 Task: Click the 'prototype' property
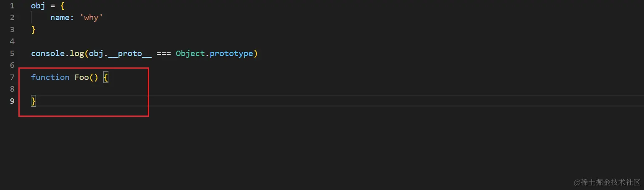pyautogui.click(x=231, y=54)
